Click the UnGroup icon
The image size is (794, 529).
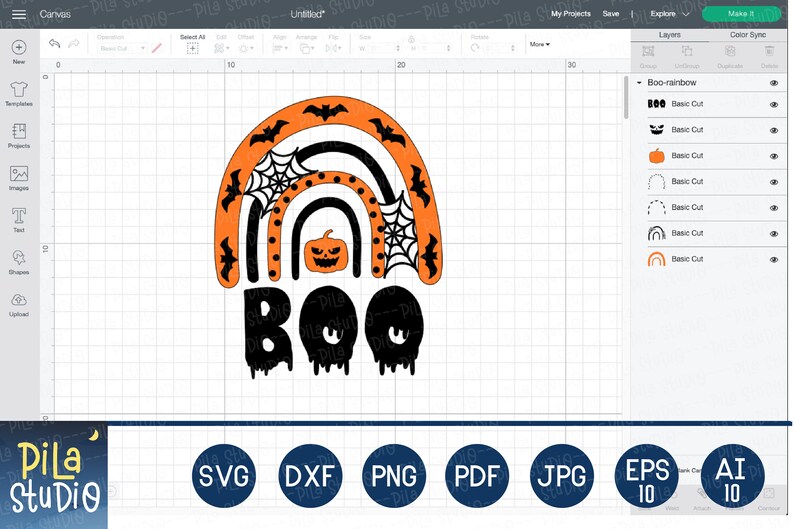point(687,51)
